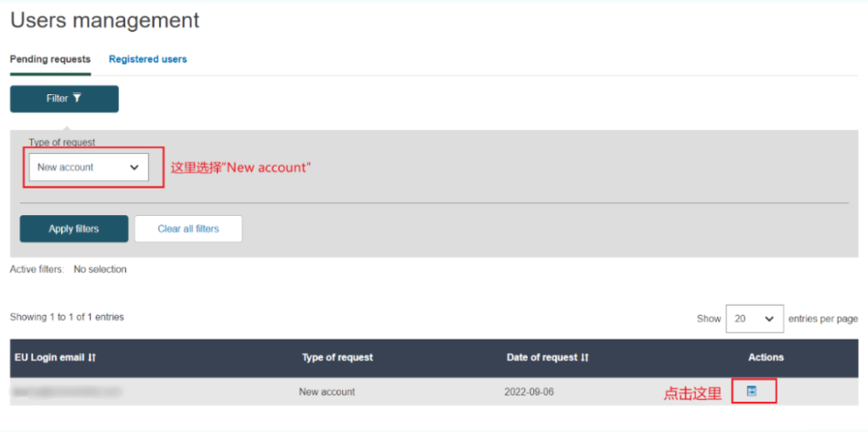
Task: Click sort arrows beside Date of request
Action: pos(584,357)
